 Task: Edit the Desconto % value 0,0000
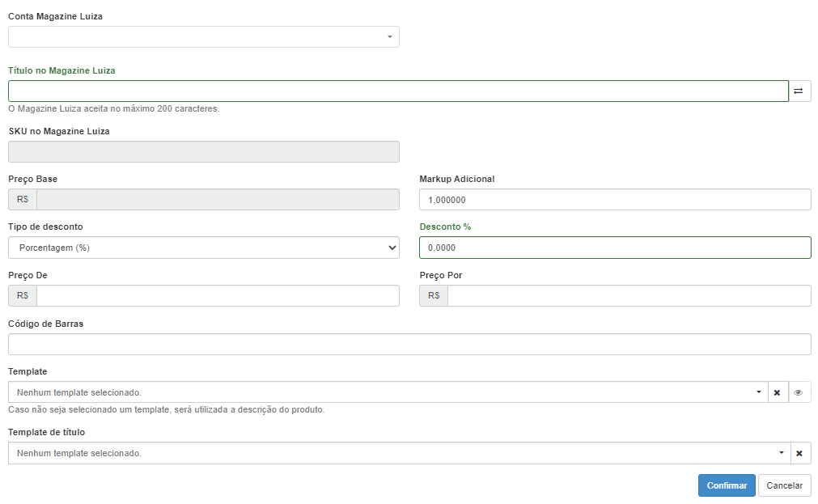pos(615,248)
